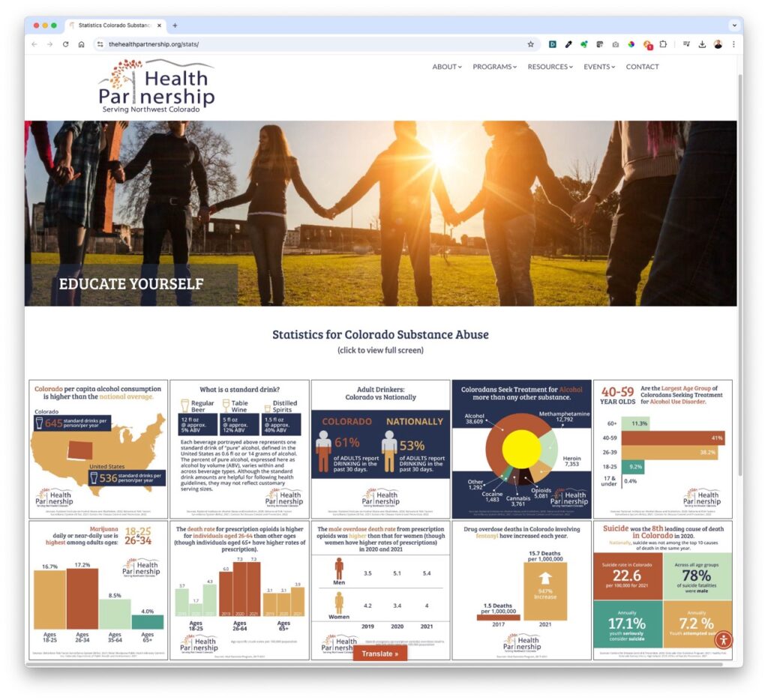
Task: Bookmark this page with star icon
Action: click(530, 44)
